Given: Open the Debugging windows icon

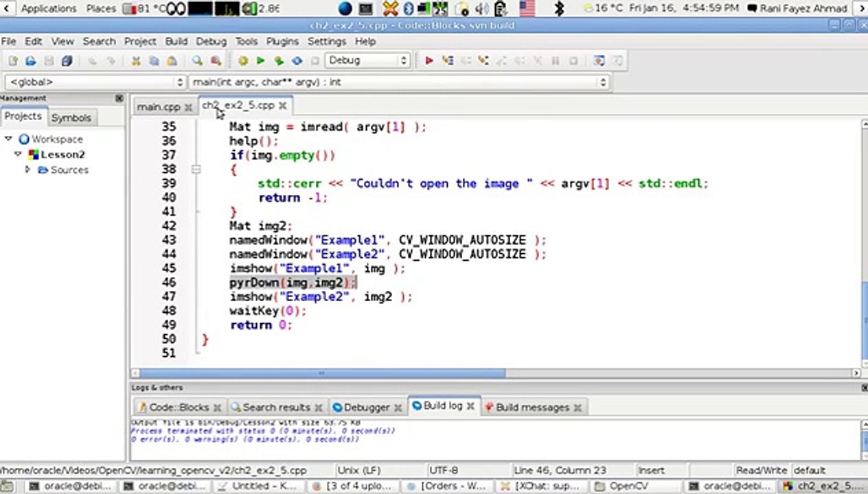Looking at the screenshot, I should (599, 60).
